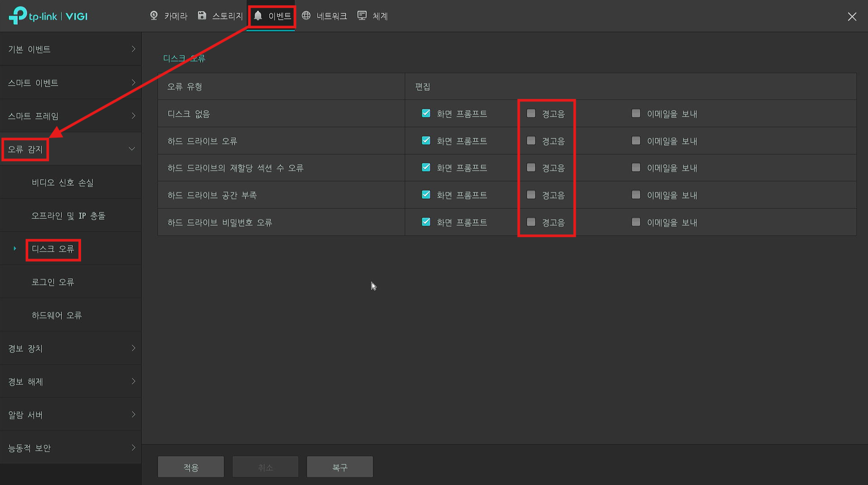Select 로그인 오류 in the sidebar
The width and height of the screenshot is (868, 485).
pyautogui.click(x=53, y=282)
